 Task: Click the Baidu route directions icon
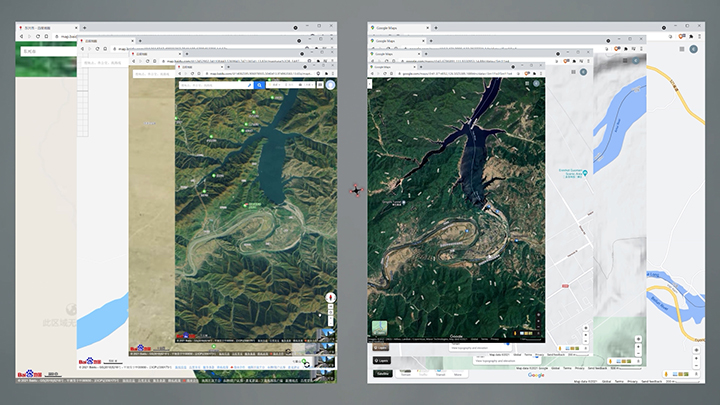(247, 86)
